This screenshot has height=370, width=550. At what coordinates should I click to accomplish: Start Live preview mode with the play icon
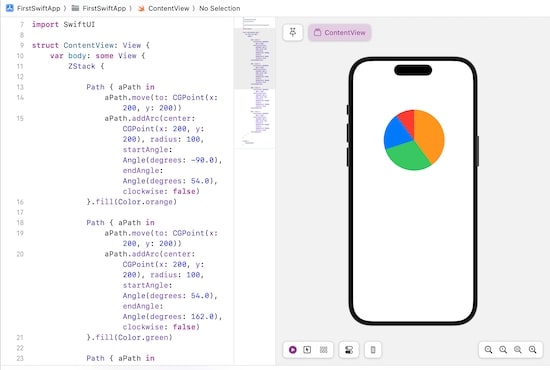pyautogui.click(x=293, y=350)
